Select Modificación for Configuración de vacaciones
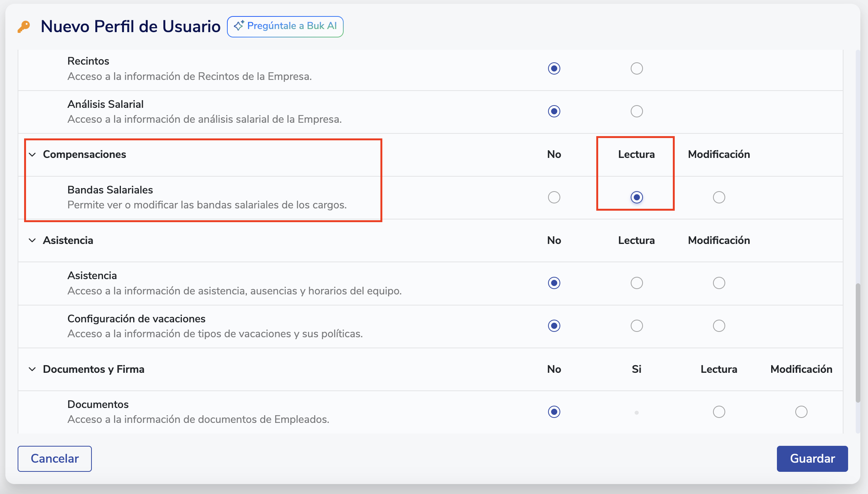This screenshot has height=494, width=868. point(719,326)
